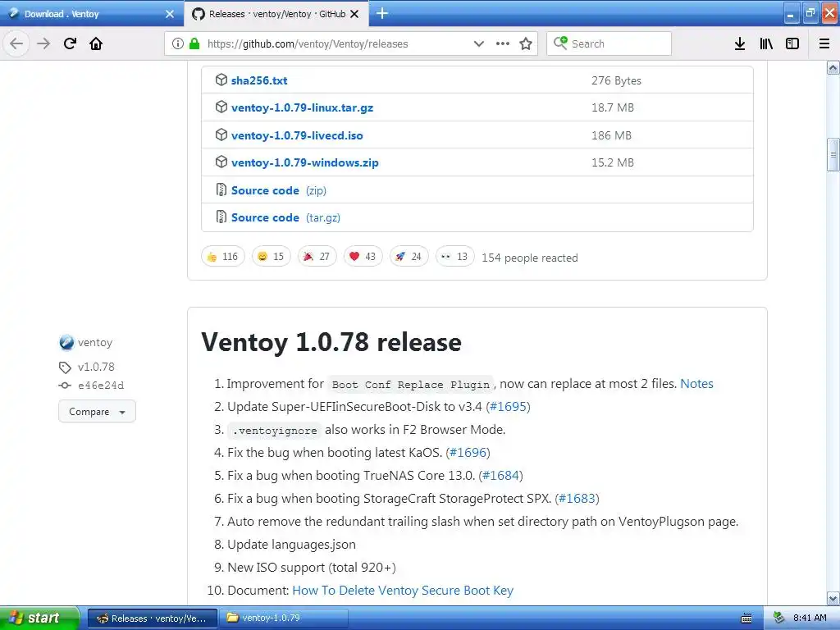Viewport: 840px width, 630px height.
Task: Click file icon beside Source code (tar.gz)
Action: point(221,217)
